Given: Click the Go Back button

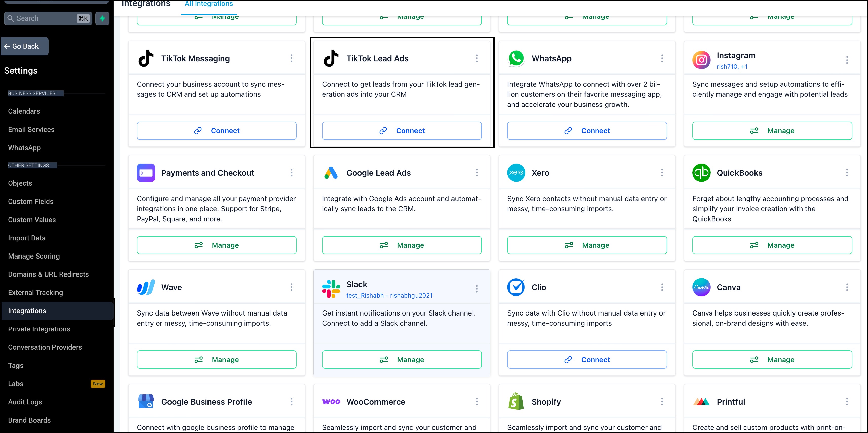Looking at the screenshot, I should (x=25, y=46).
